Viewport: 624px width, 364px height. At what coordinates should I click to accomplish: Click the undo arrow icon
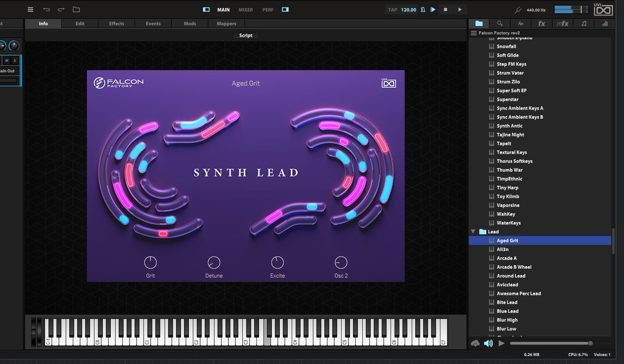coord(46,9)
